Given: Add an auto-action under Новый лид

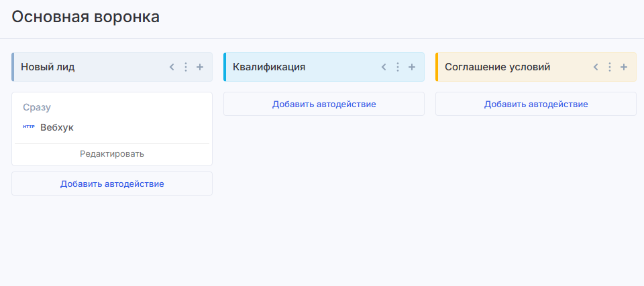Looking at the screenshot, I should point(112,184).
